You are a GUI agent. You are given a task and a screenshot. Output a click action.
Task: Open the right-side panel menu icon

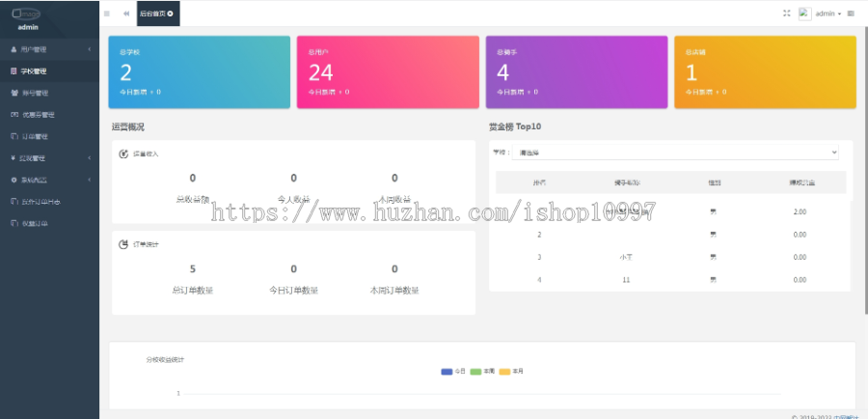[851, 14]
